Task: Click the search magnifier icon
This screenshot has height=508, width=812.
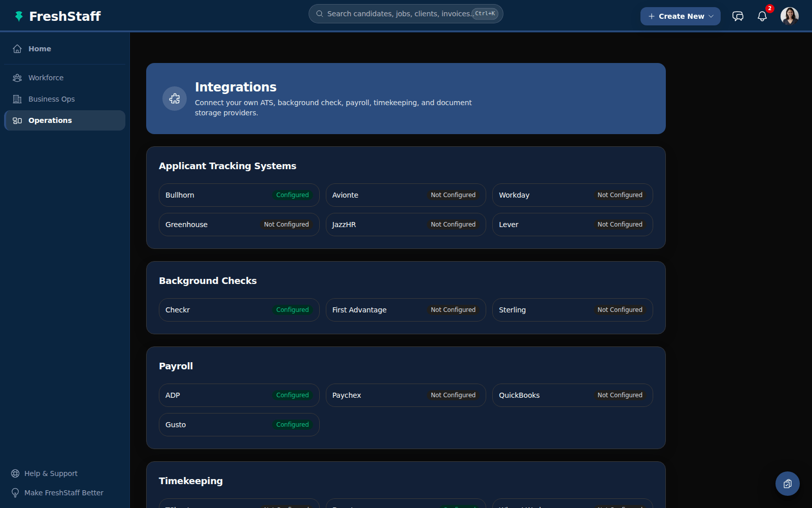Action: [320, 14]
